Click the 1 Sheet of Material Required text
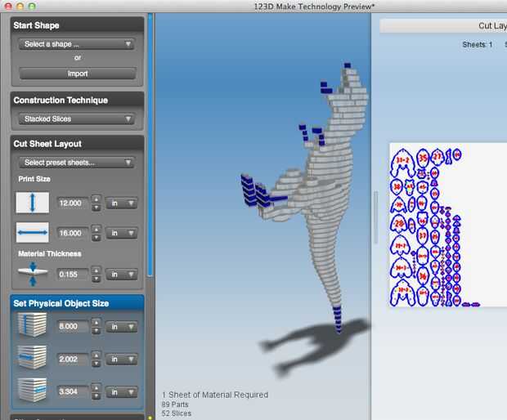Viewport: 507px width, 420px height. (215, 395)
